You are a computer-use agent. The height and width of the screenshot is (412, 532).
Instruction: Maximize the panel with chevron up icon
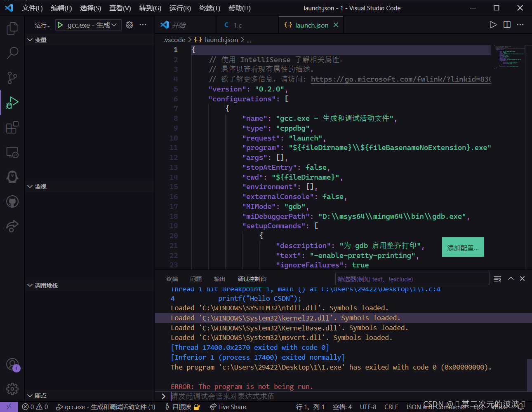point(511,279)
